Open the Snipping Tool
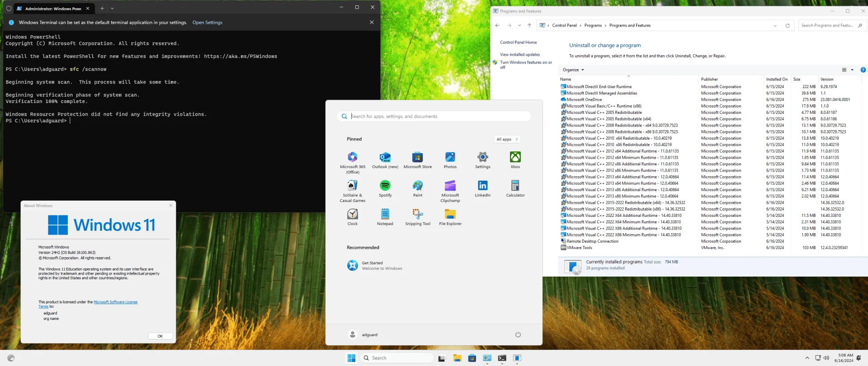 click(418, 217)
